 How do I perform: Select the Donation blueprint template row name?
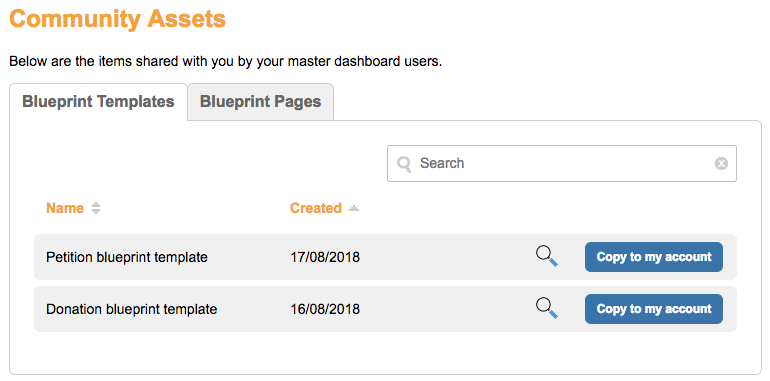pos(132,309)
